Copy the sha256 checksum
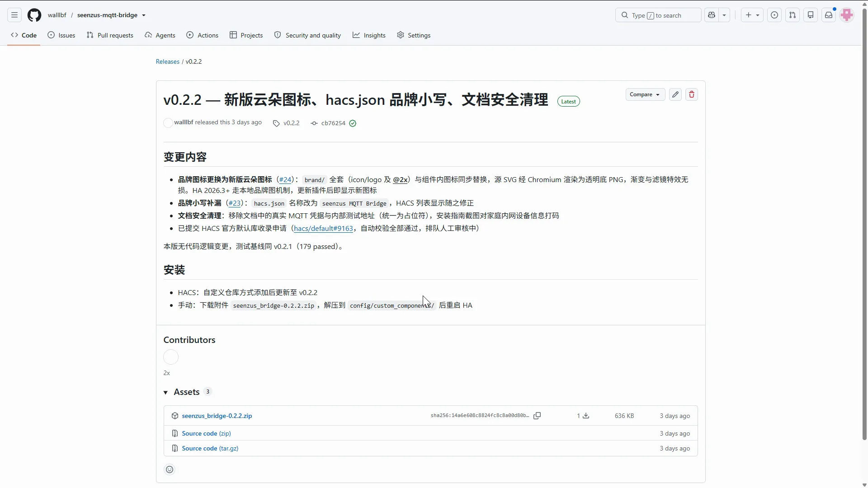 click(537, 416)
